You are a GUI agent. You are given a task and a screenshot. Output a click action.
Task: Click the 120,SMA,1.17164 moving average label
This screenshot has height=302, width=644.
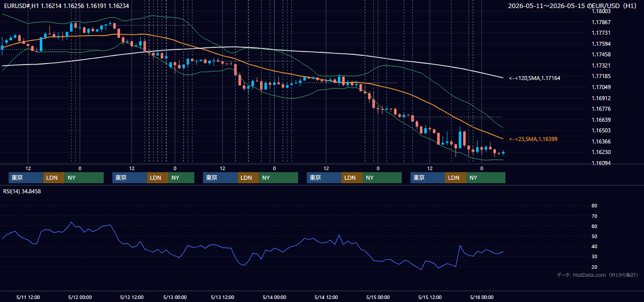(535, 78)
